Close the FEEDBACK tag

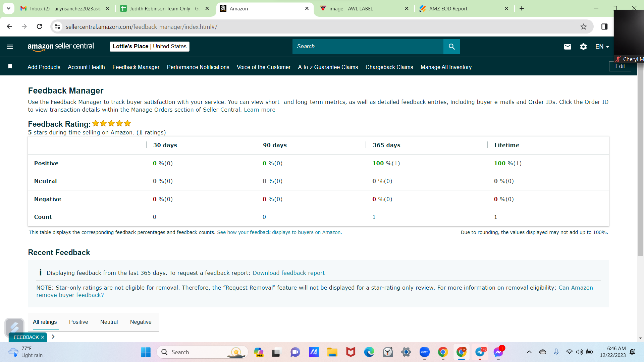(x=43, y=337)
